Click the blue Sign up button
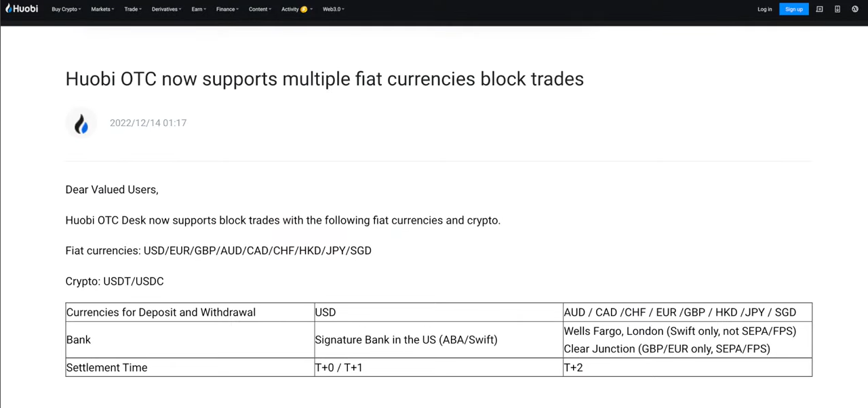This screenshot has width=868, height=408. tap(794, 9)
